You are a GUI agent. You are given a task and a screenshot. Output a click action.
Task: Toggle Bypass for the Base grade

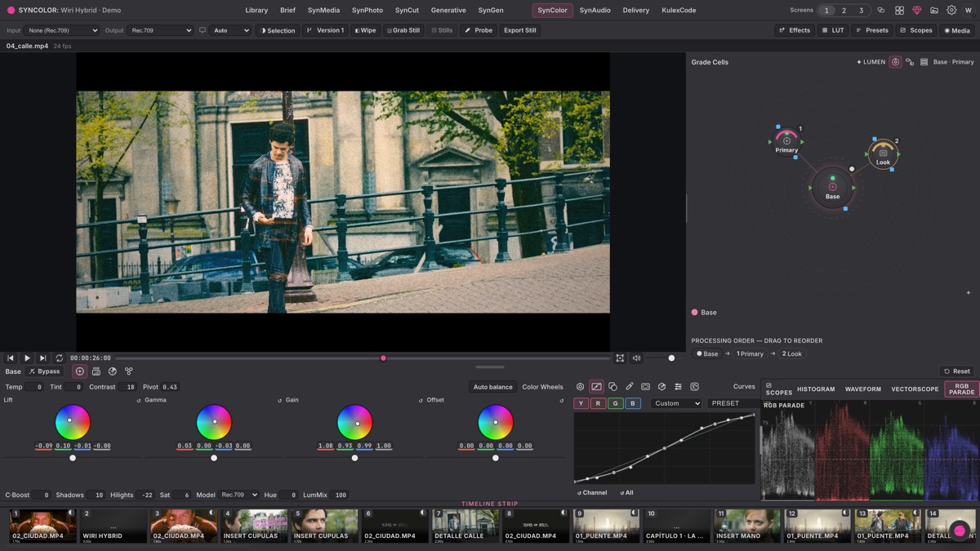click(x=44, y=371)
